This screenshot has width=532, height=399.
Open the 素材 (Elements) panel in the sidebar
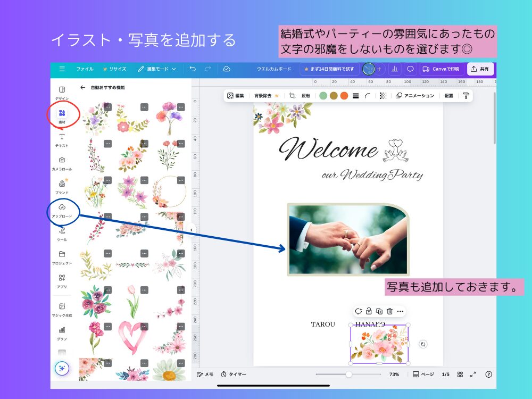point(62,114)
